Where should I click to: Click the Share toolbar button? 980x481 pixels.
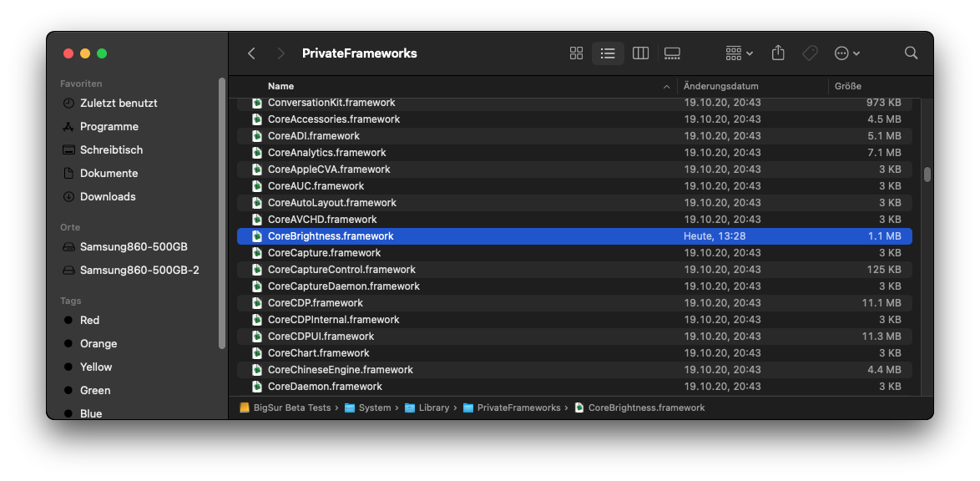pyautogui.click(x=777, y=53)
